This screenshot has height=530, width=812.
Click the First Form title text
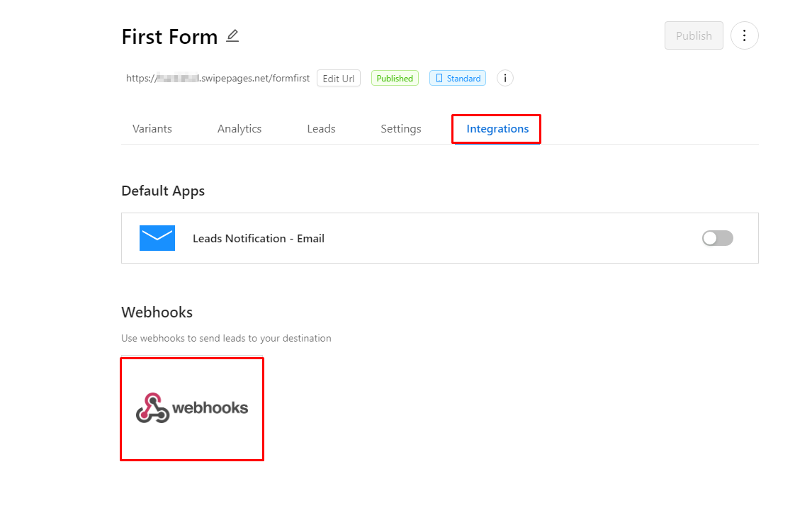point(169,37)
